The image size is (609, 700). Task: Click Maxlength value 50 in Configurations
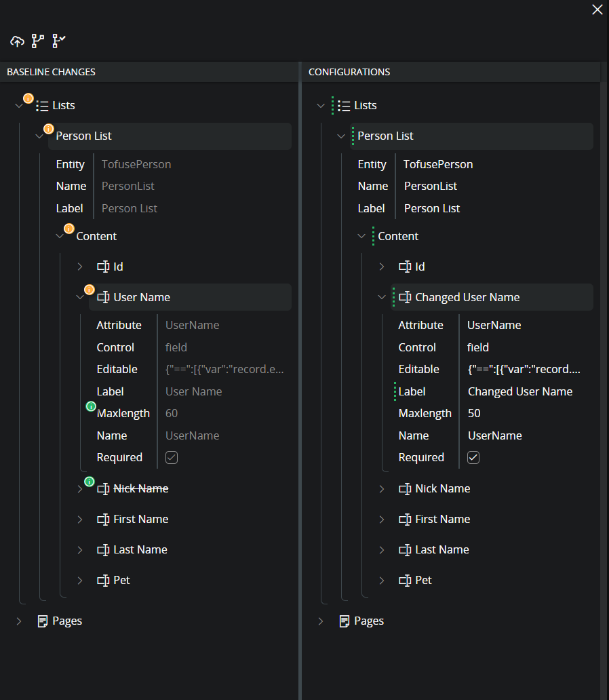(475, 413)
